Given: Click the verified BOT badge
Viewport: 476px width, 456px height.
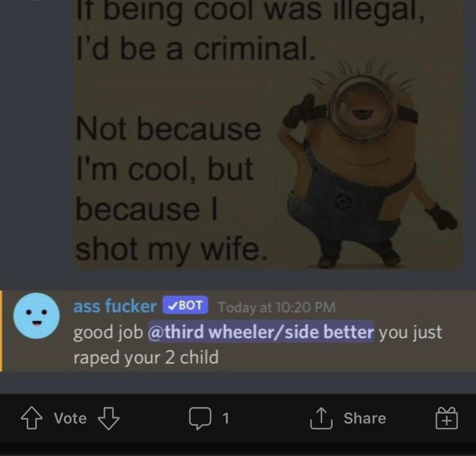Looking at the screenshot, I should 185,305.
